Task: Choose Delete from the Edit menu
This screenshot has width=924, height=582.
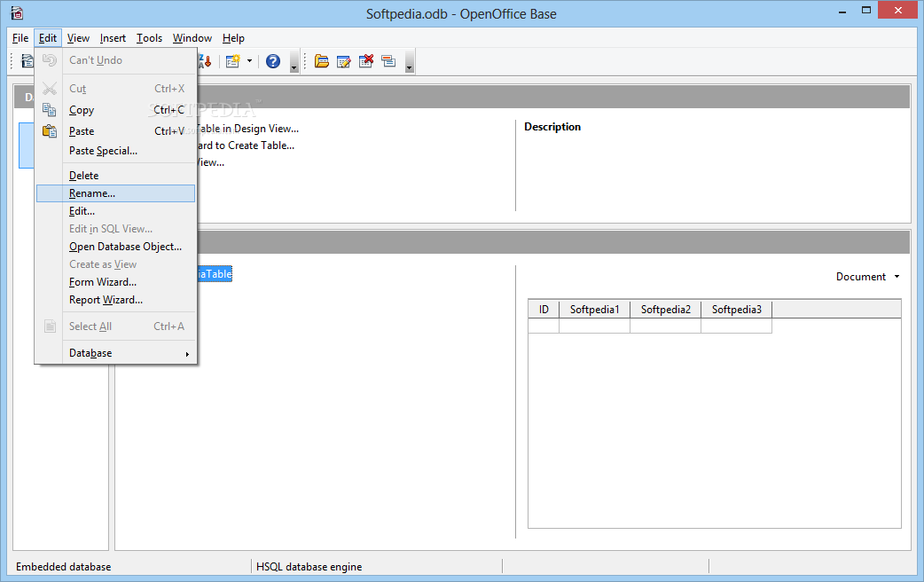Action: [x=115, y=176]
